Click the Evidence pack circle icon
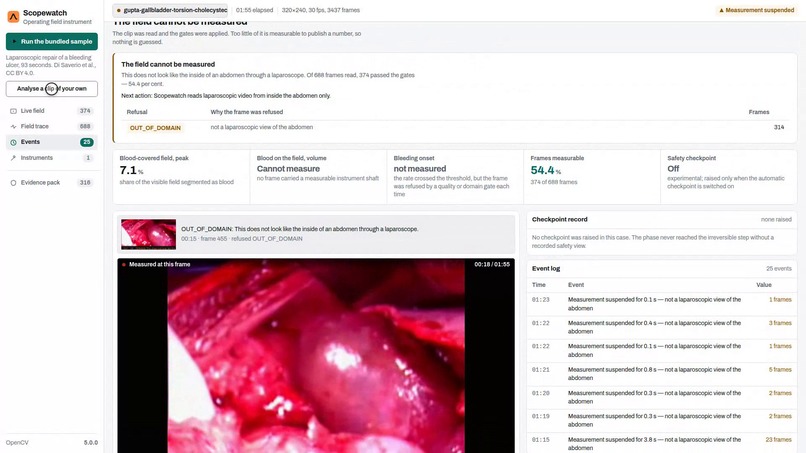 (13, 183)
